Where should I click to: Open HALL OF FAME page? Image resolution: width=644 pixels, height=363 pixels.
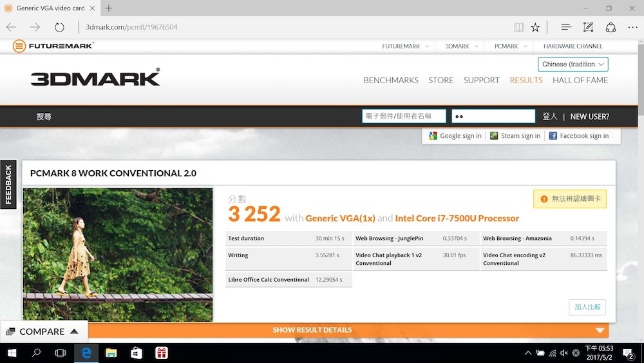click(580, 80)
